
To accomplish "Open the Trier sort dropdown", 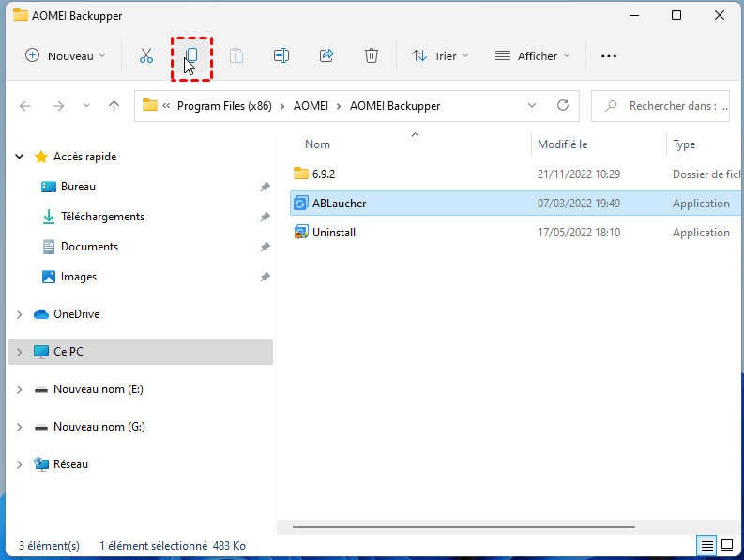I will 440,56.
